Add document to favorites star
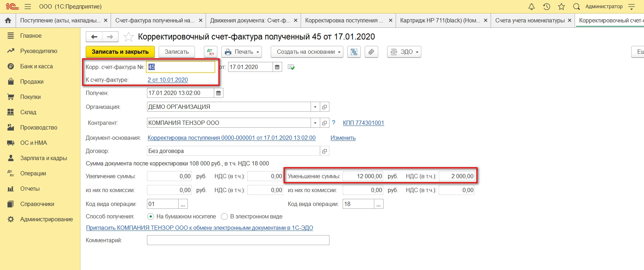 pyautogui.click(x=128, y=37)
